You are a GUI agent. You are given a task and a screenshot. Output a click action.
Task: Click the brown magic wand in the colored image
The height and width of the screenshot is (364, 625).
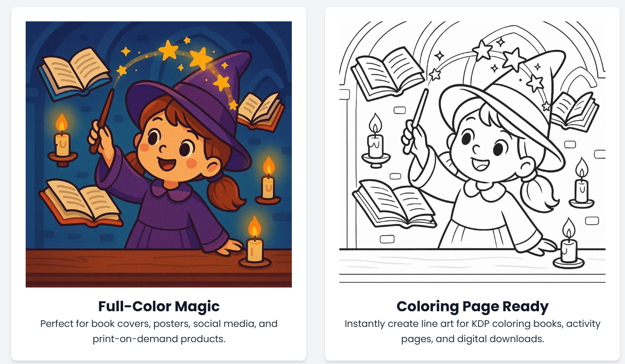102,121
